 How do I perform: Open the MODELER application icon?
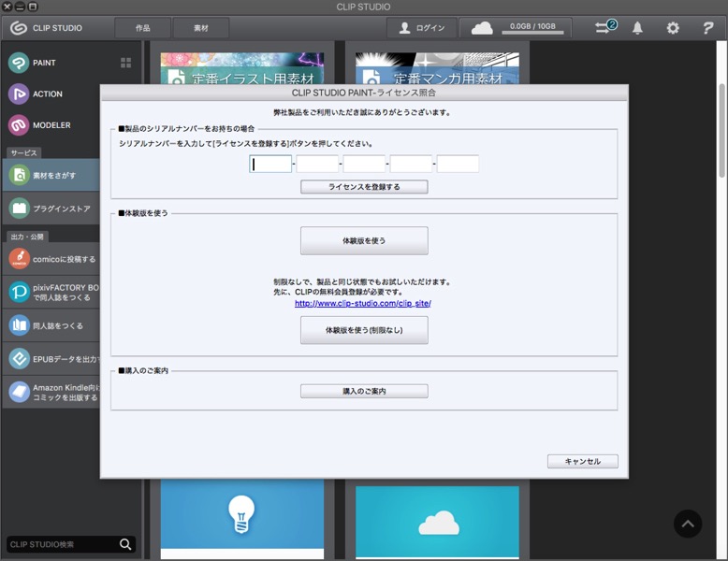point(19,125)
